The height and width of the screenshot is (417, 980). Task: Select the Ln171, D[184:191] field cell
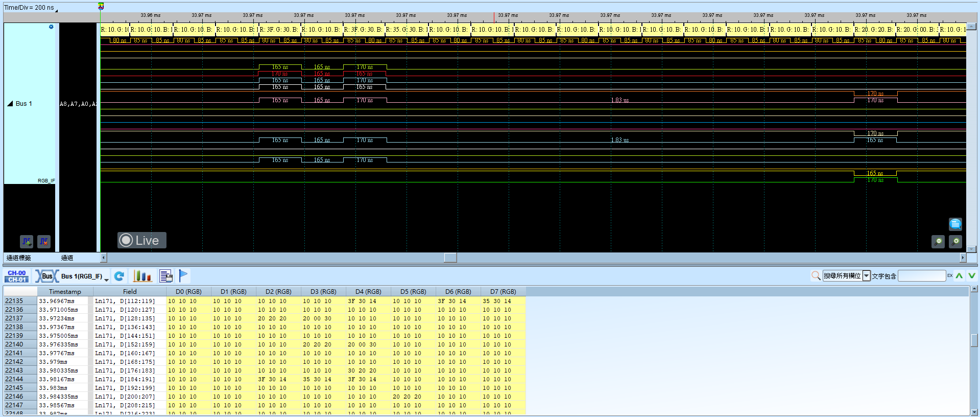point(130,379)
